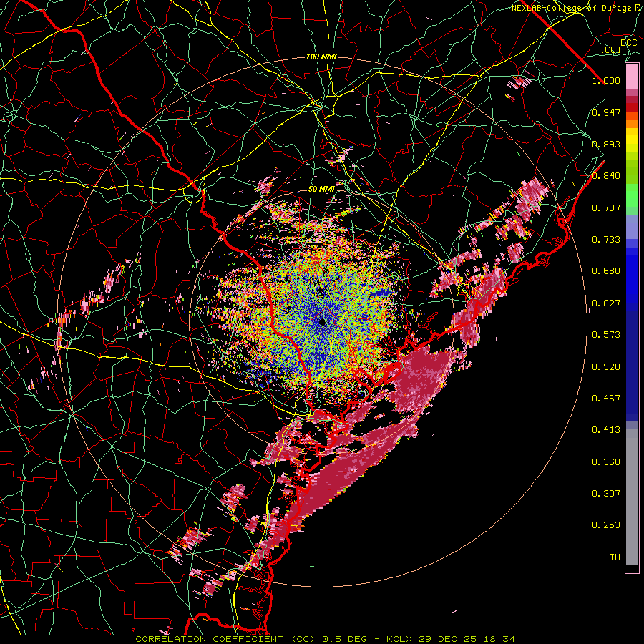This screenshot has height=644, width=644.
Task: Click the 0.467 legend value
Action: point(606,399)
